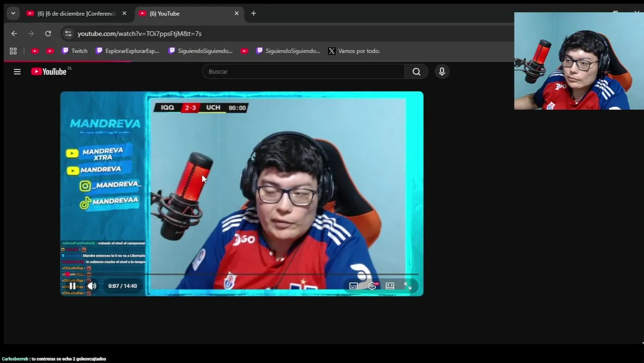The width and height of the screenshot is (644, 363).
Task: Close the '6 de diciembre Conferencia' tab
Action: click(124, 14)
